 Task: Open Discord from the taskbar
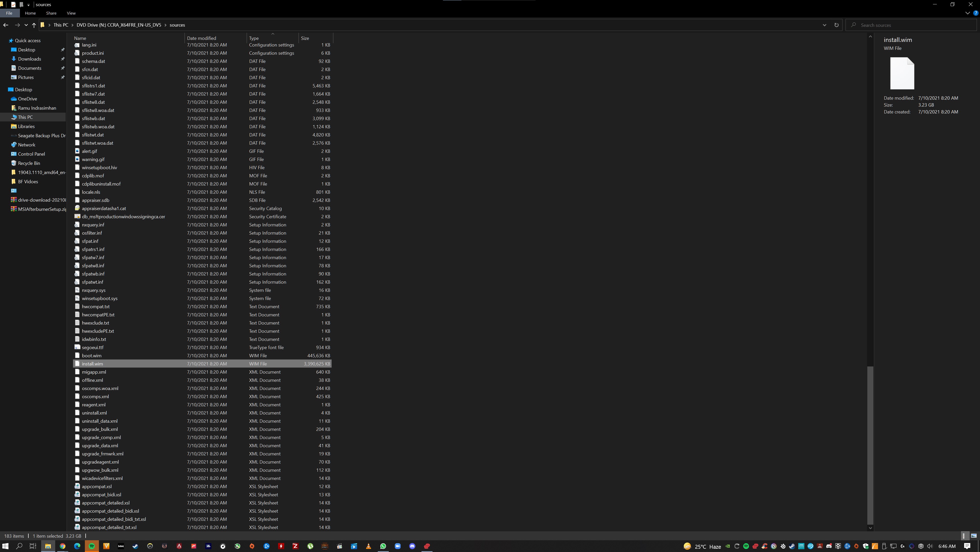[412, 546]
